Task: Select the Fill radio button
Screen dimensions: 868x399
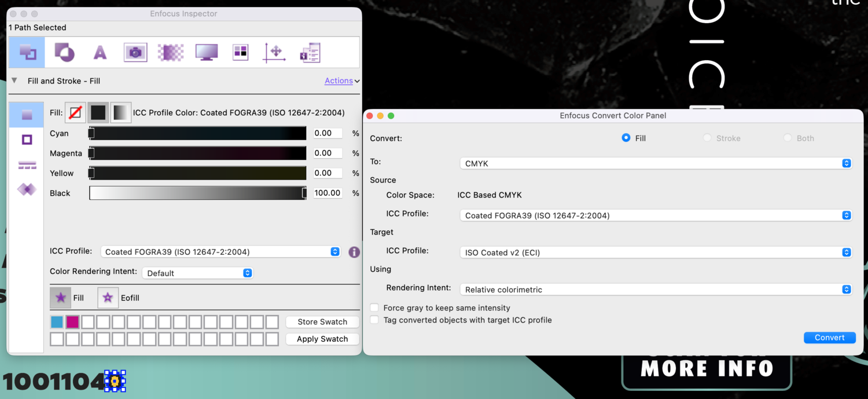Action: tap(626, 138)
